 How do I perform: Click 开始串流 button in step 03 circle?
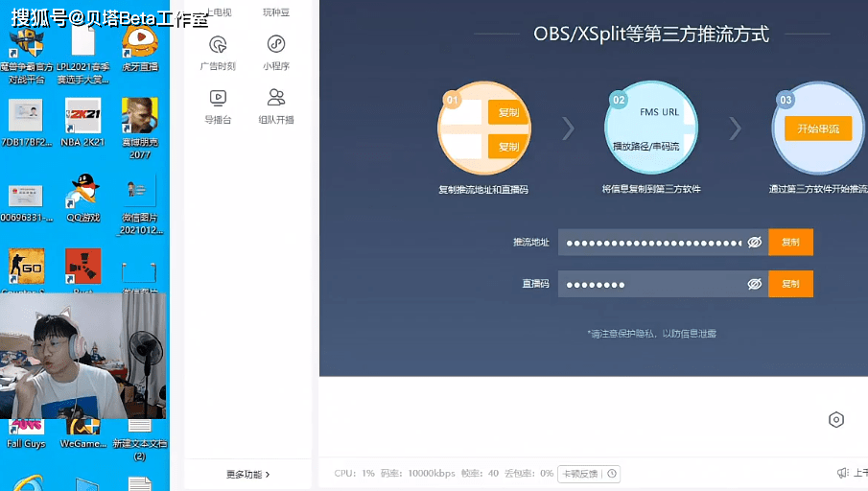click(817, 129)
